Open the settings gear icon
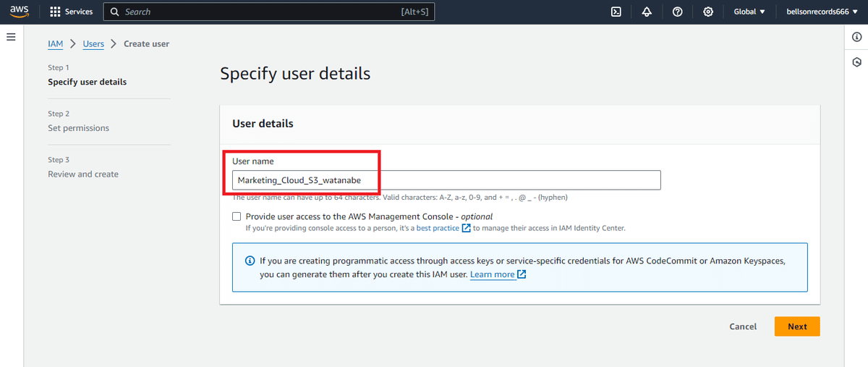The height and width of the screenshot is (367, 868). 708,12
